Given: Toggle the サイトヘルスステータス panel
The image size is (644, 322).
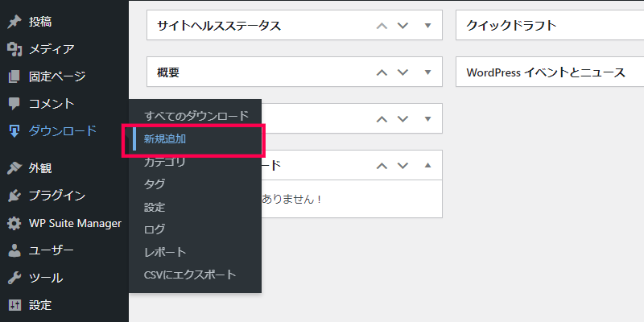Looking at the screenshot, I should click(428, 26).
